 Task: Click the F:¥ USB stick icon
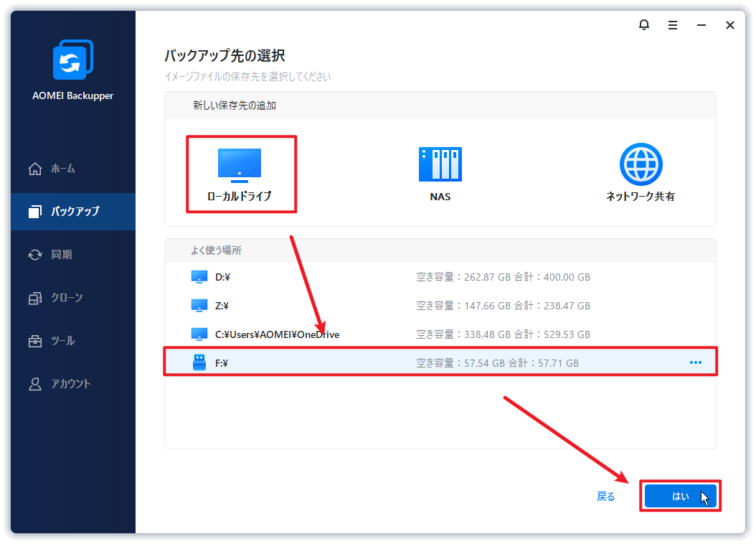tap(199, 362)
